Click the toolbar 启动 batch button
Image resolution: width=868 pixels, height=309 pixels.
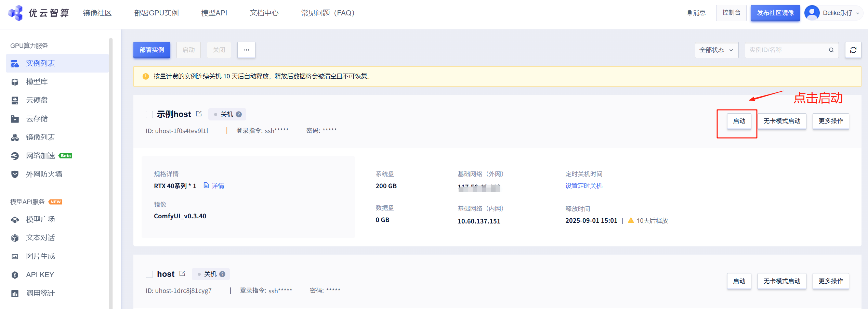(x=188, y=50)
